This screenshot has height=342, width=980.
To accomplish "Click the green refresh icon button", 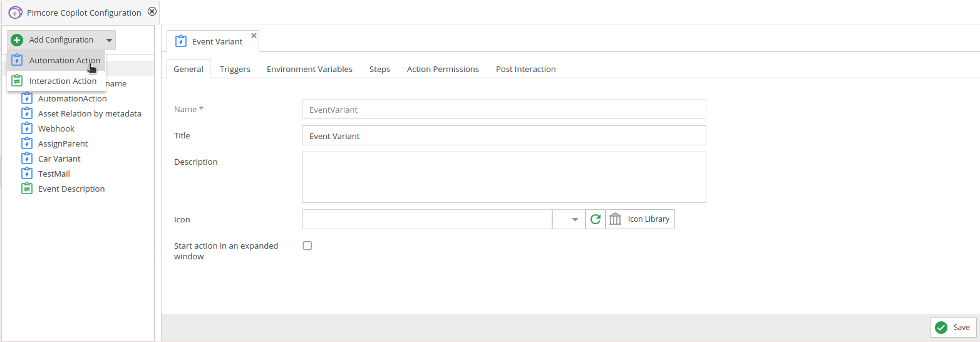I will (x=596, y=219).
